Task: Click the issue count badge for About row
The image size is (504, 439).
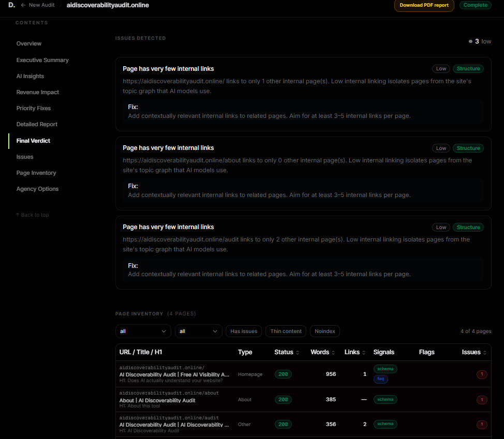Action: click(482, 400)
